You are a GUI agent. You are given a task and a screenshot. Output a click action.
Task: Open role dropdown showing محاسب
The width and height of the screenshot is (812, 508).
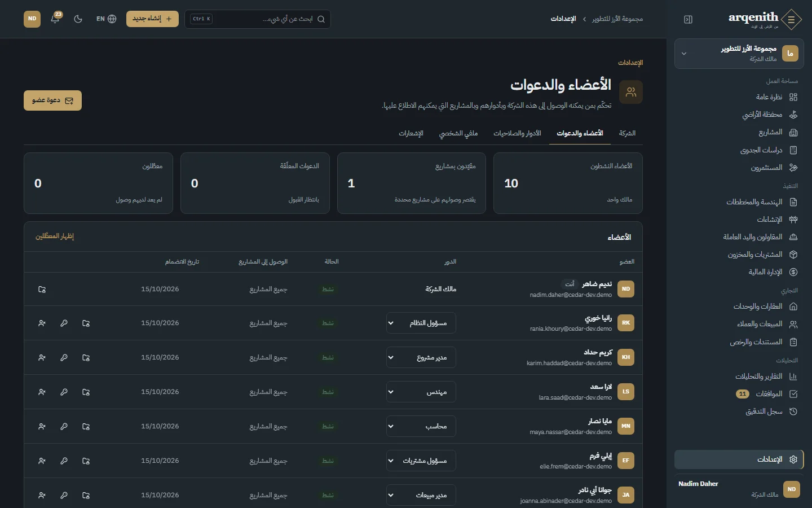[421, 427]
